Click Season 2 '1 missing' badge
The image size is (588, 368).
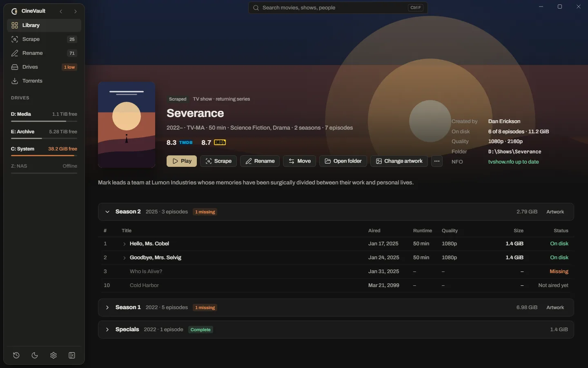205,212
